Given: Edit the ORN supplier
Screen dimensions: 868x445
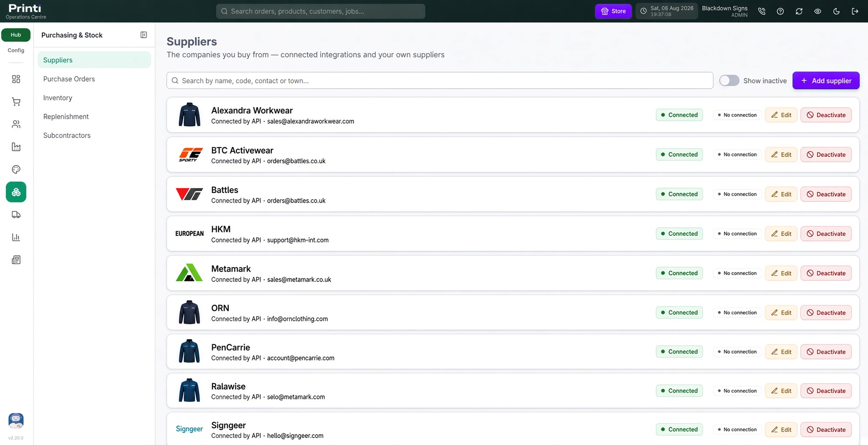Looking at the screenshot, I should pyautogui.click(x=781, y=312).
